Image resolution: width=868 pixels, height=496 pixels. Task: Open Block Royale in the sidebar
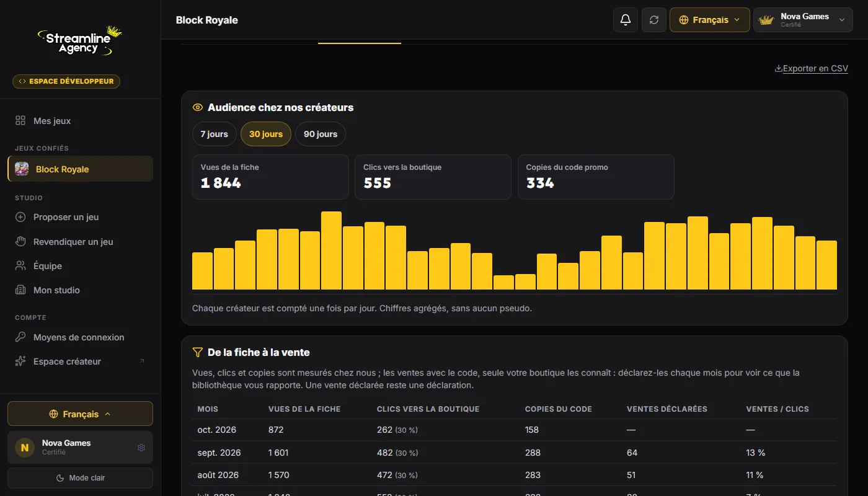(80, 169)
